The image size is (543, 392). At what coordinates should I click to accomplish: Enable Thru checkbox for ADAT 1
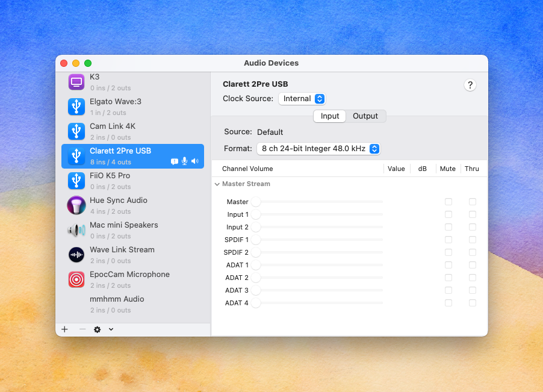pos(473,265)
